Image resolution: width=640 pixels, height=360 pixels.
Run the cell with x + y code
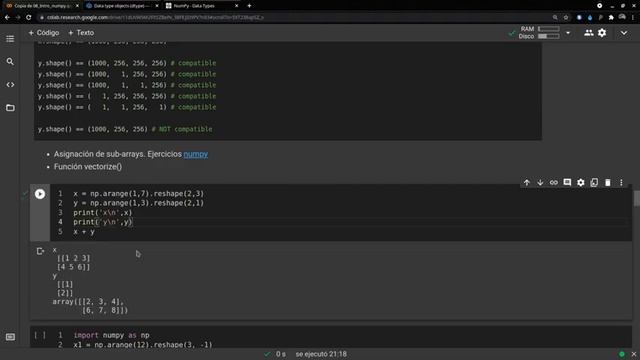pos(40,194)
